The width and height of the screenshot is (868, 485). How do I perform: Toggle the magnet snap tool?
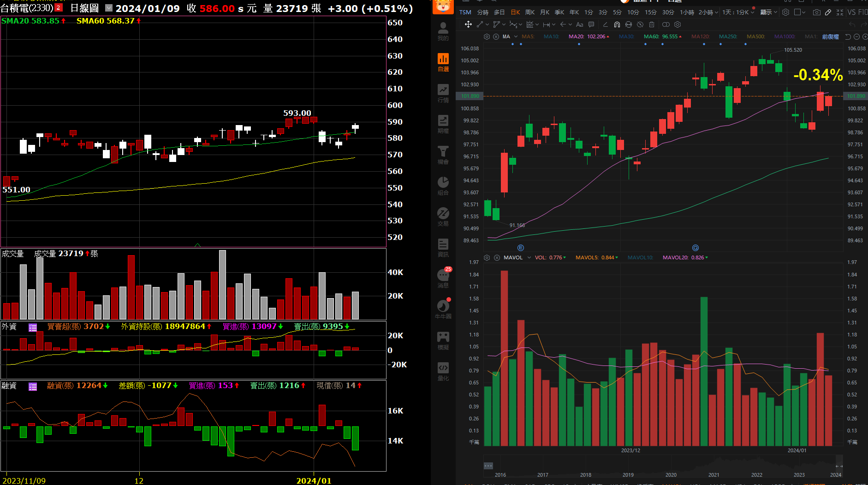tap(617, 24)
